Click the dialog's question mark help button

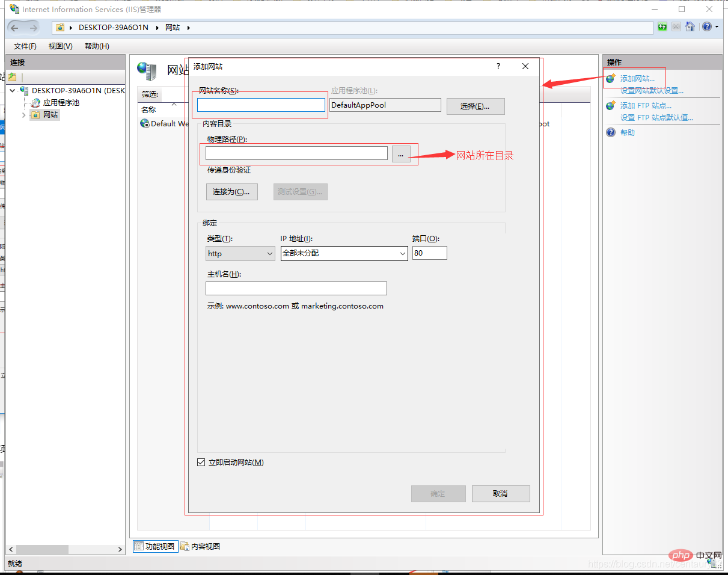(x=498, y=66)
